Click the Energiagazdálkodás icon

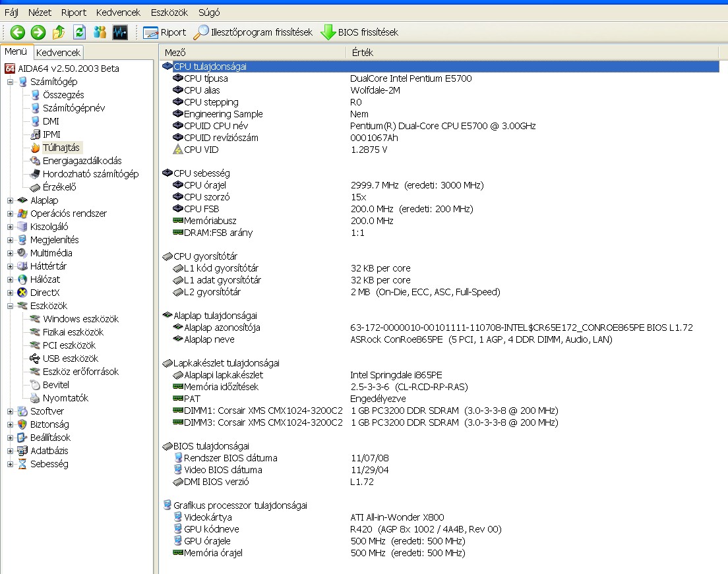(36, 161)
